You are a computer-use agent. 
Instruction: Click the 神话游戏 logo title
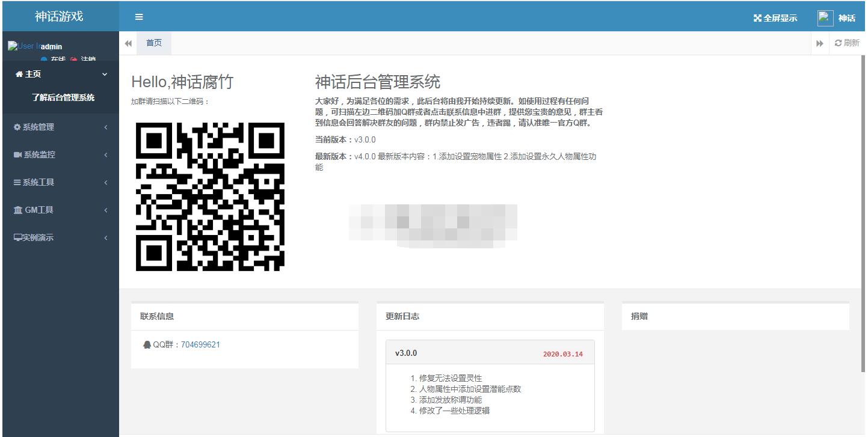point(59,17)
